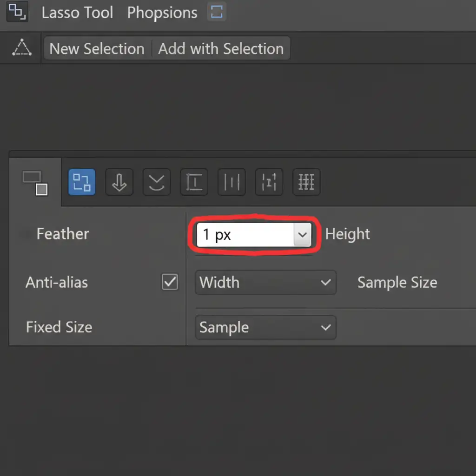Click the I-beam between horizontal bars icon

click(x=194, y=181)
